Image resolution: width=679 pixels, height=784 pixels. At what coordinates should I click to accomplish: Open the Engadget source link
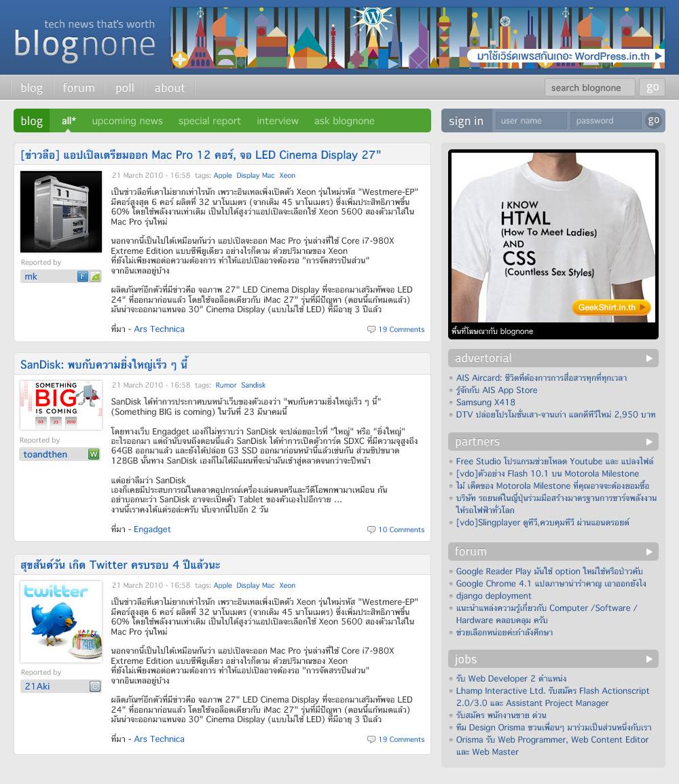(x=152, y=529)
